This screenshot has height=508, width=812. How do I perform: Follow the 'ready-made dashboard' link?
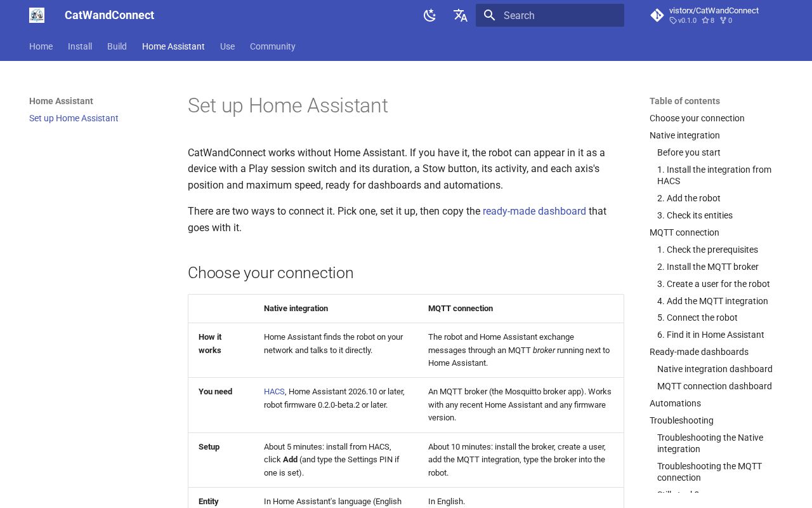tap(534, 211)
